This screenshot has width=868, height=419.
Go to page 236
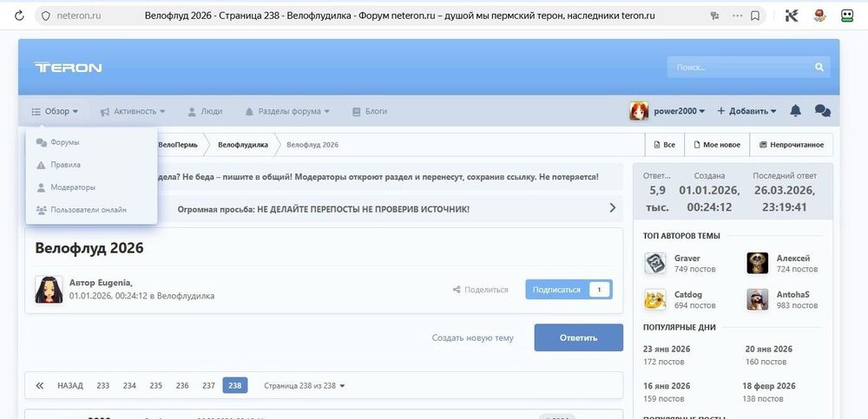[x=182, y=386]
